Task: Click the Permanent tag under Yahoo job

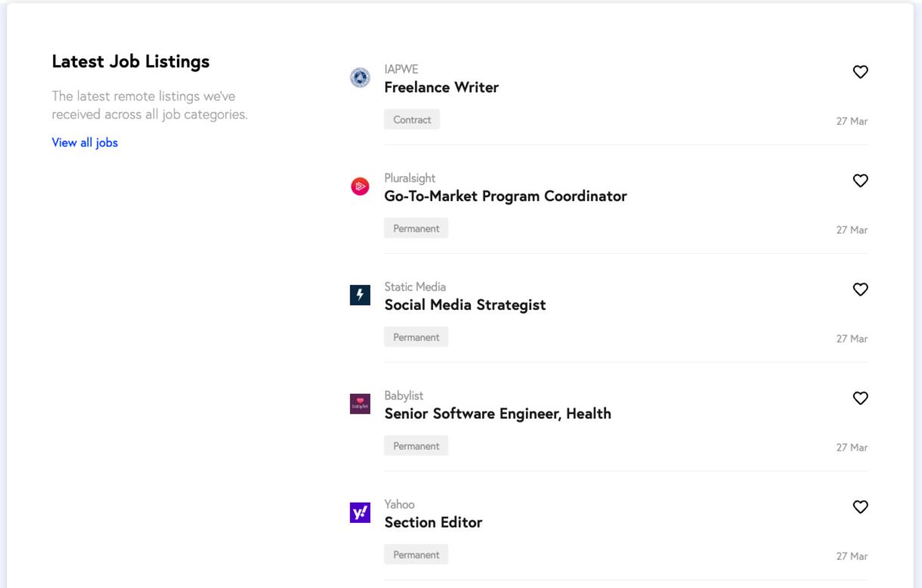Action: coord(416,555)
